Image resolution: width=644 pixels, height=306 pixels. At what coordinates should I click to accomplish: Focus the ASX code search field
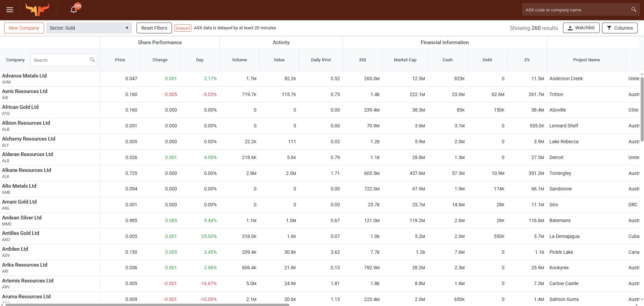pos(576,10)
